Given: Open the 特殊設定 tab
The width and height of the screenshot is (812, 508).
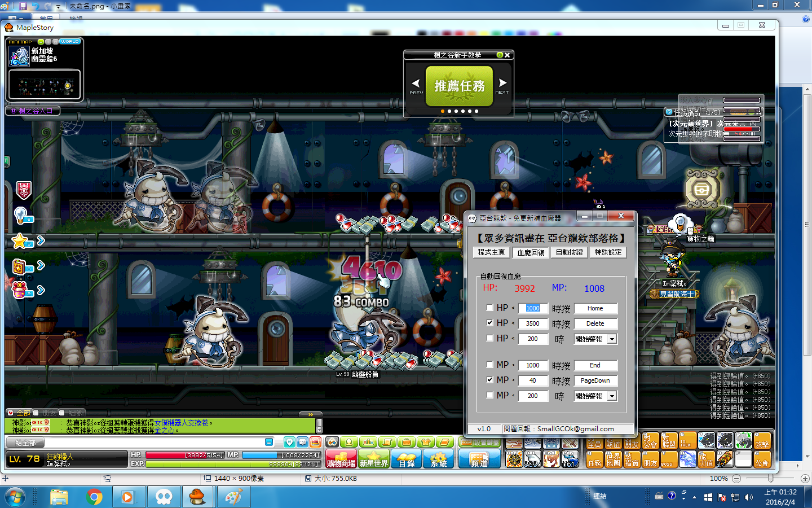Looking at the screenshot, I should pos(608,252).
